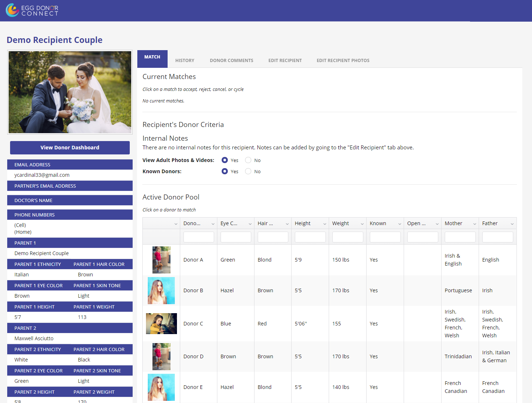This screenshot has width=532, height=403.
Task: Select No for Known Donors
Action: pos(248,171)
